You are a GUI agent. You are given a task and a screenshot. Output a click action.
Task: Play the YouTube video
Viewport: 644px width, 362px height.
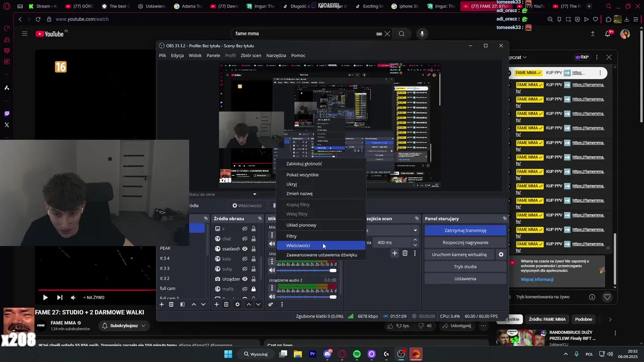pyautogui.click(x=45, y=298)
